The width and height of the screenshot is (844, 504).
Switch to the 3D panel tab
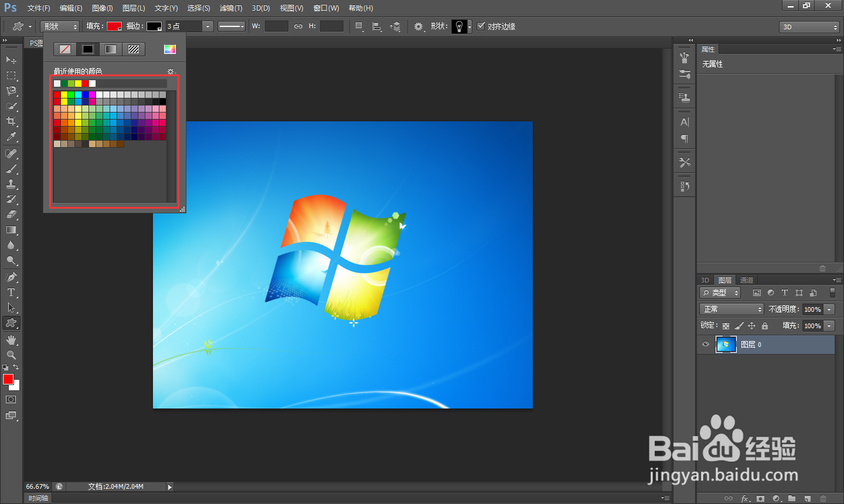point(705,280)
